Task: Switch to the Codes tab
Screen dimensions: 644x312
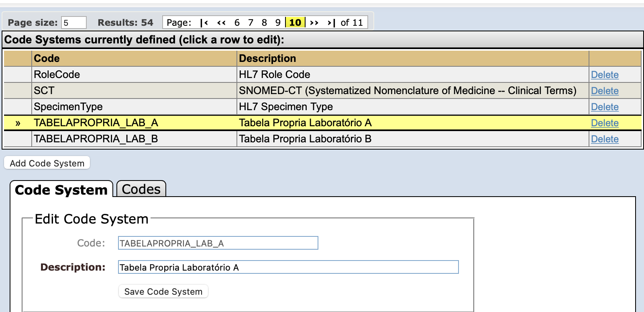Action: (x=141, y=189)
